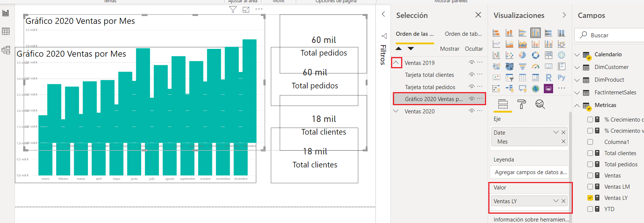Open the Model relationships view
644x223 pixels.
click(6, 50)
